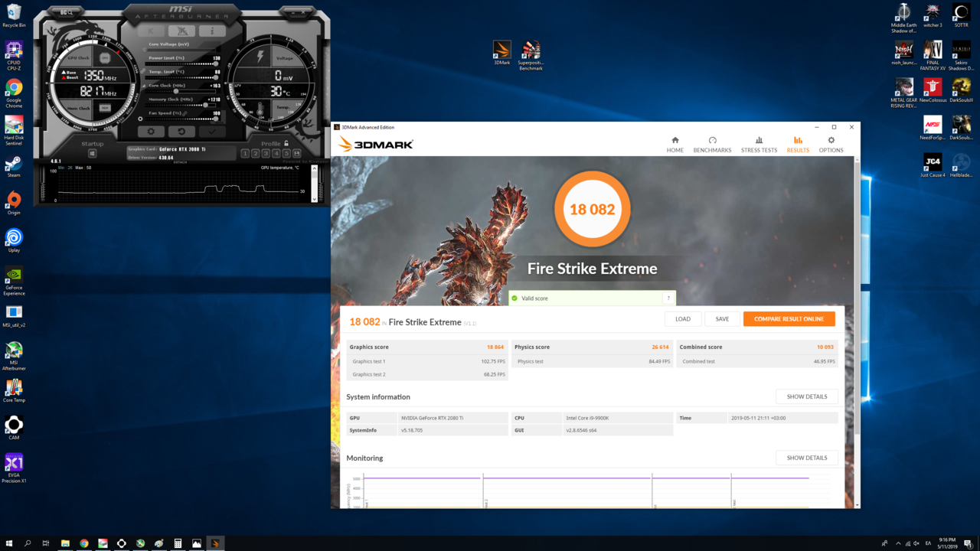Select EVGA Precision X1 desktop icon
980x551 pixels.
[14, 468]
